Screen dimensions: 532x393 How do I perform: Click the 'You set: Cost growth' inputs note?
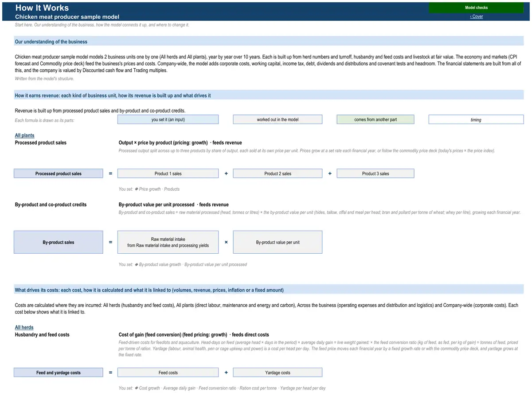pyautogui.click(x=222, y=389)
